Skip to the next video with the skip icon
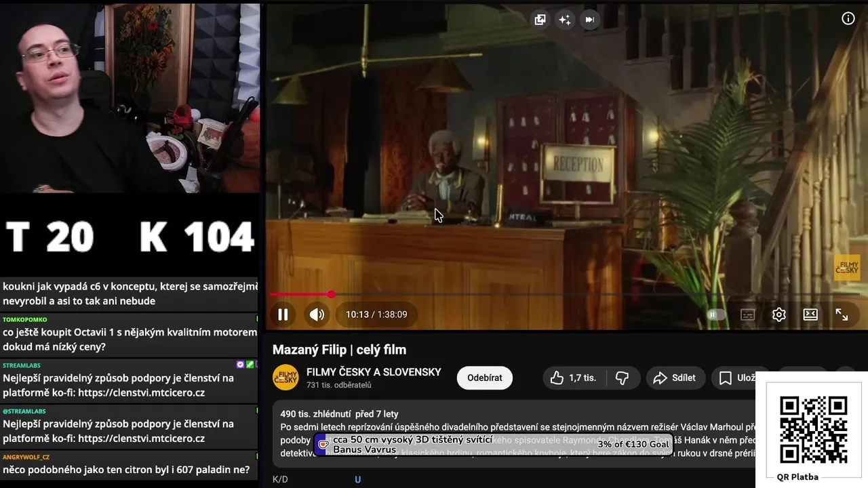The image size is (868, 488). 589,20
